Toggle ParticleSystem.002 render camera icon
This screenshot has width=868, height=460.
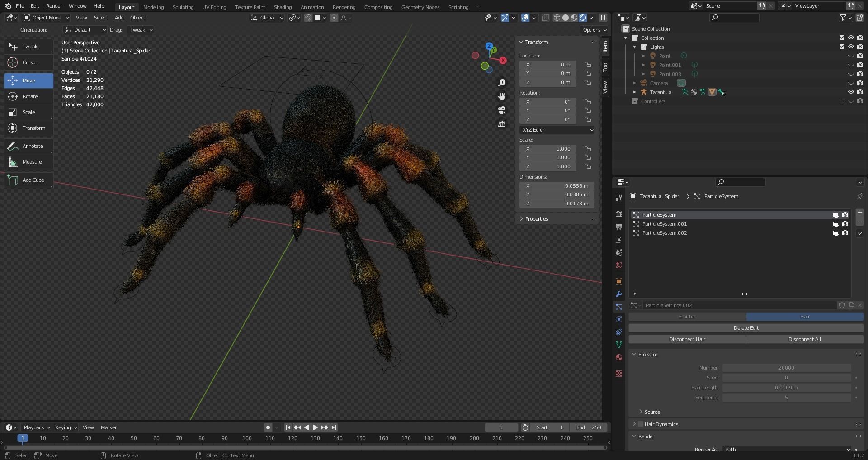(x=845, y=233)
